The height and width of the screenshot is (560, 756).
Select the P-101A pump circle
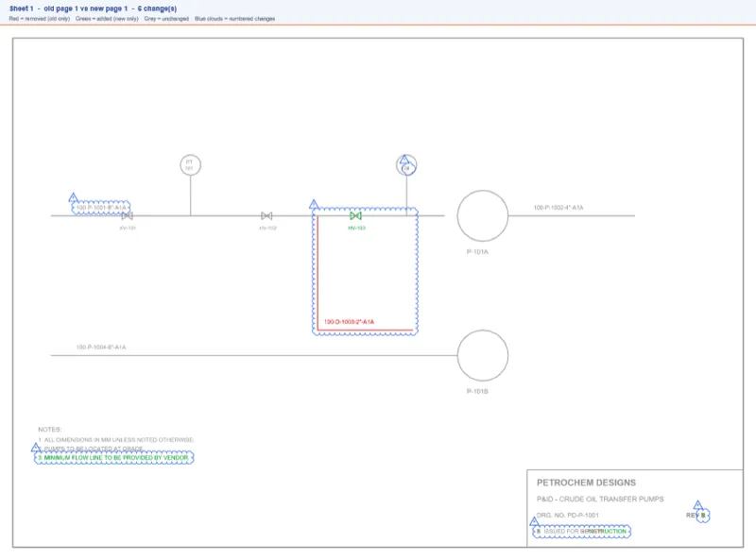pyautogui.click(x=483, y=216)
